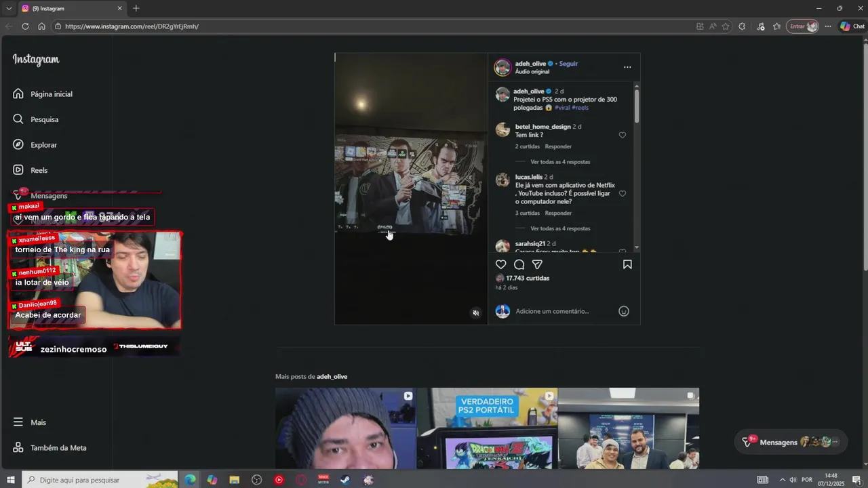Click the address bar URL
868x488 pixels.
pyautogui.click(x=132, y=26)
